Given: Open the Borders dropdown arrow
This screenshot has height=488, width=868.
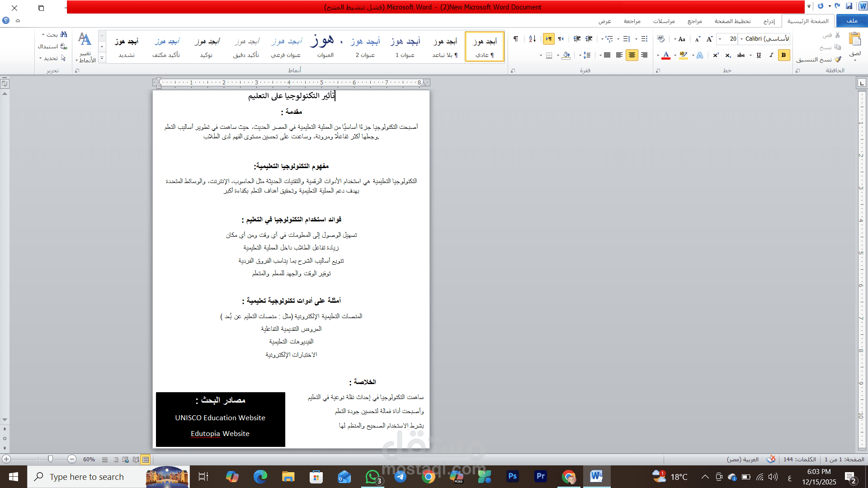Looking at the screenshot, I should tap(541, 55).
